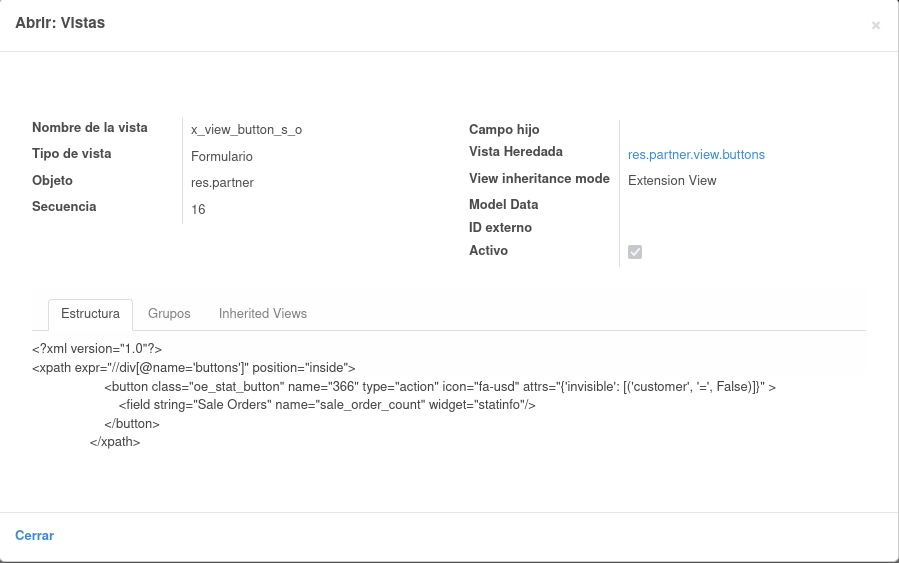
Task: Click the xml version declaration line
Action: tap(97, 349)
